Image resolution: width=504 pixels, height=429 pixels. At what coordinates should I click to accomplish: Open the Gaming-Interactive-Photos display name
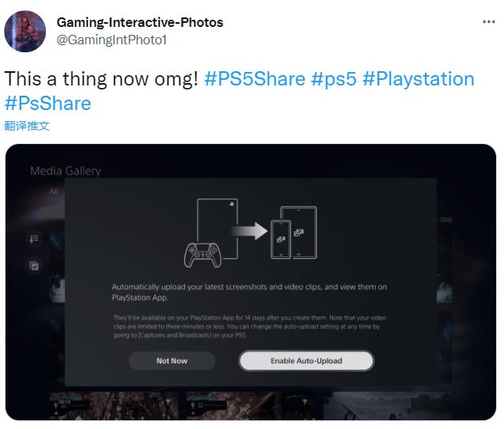click(140, 22)
